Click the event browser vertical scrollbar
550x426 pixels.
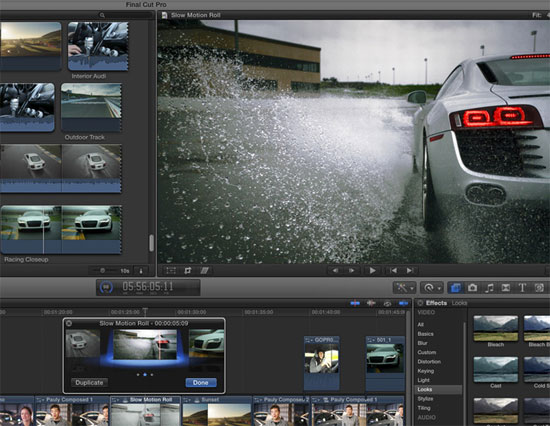pyautogui.click(x=152, y=243)
